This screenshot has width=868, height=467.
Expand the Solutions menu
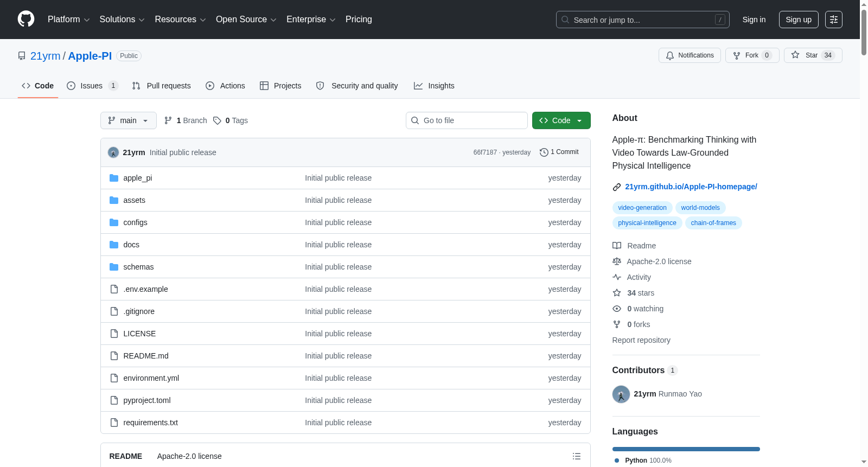click(x=122, y=20)
